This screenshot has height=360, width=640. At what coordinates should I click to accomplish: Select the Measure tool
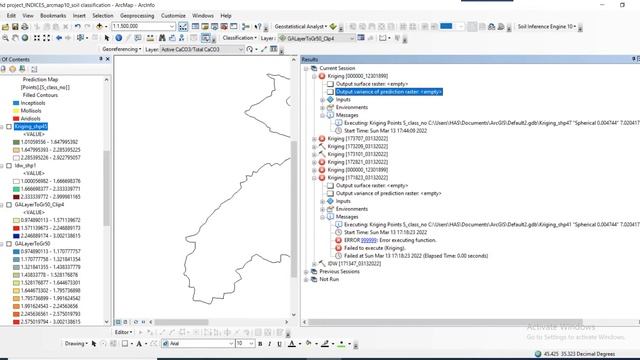pos(150,38)
